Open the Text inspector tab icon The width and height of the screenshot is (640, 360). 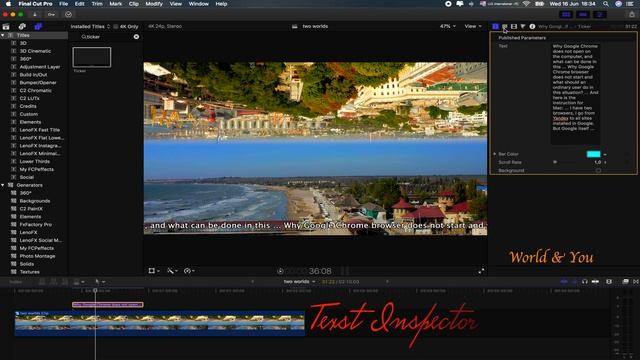(505, 26)
